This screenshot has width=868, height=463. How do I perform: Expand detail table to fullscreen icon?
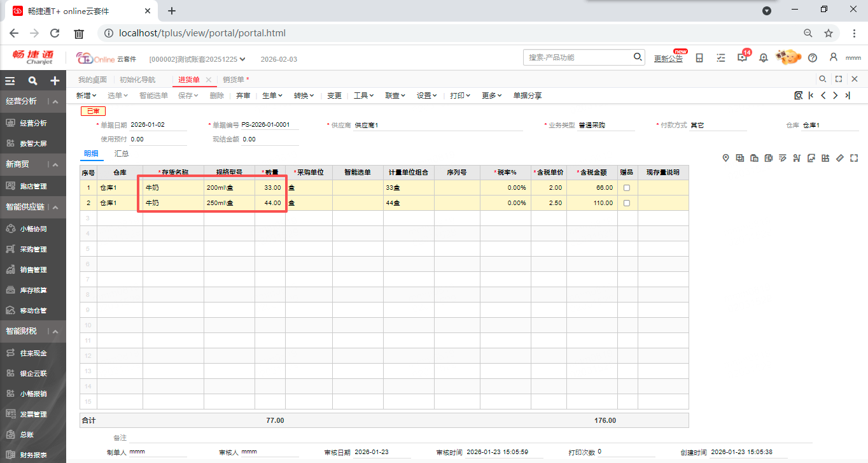854,158
